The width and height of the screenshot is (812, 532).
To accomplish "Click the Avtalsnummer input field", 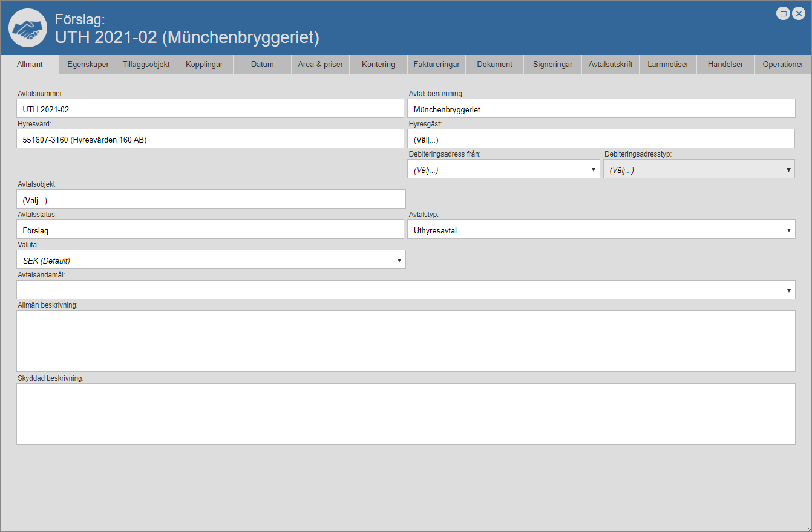I will point(210,109).
